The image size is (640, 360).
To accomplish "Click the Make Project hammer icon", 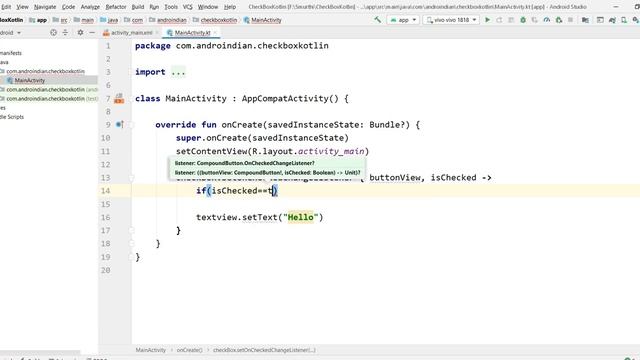I will [378, 20].
